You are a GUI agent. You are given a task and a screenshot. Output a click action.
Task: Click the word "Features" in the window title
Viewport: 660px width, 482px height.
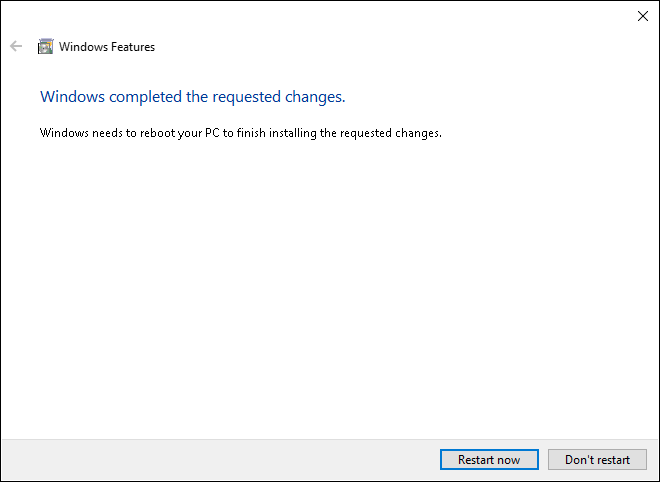tap(130, 46)
